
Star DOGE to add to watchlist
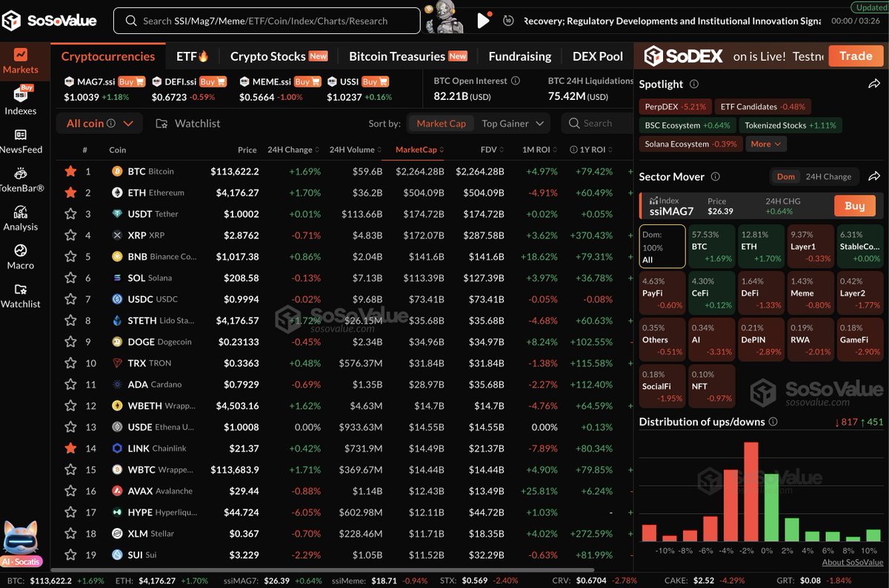70,342
